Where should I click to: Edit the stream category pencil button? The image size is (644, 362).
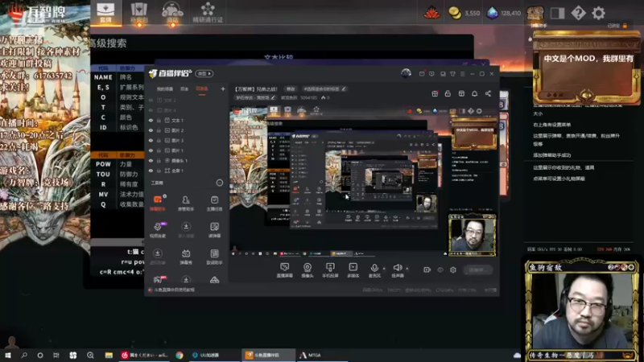tap(273, 97)
